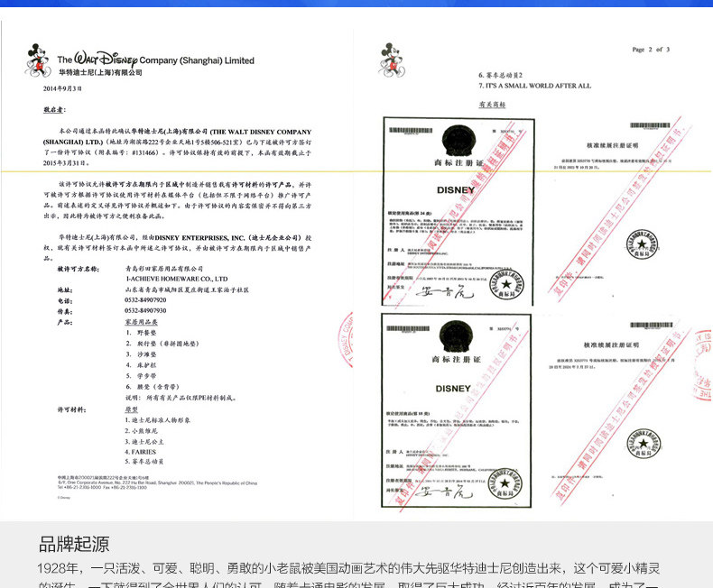Click the barcode atop the upper trademark certificate
This screenshot has width=713, height=588.
click(411, 131)
